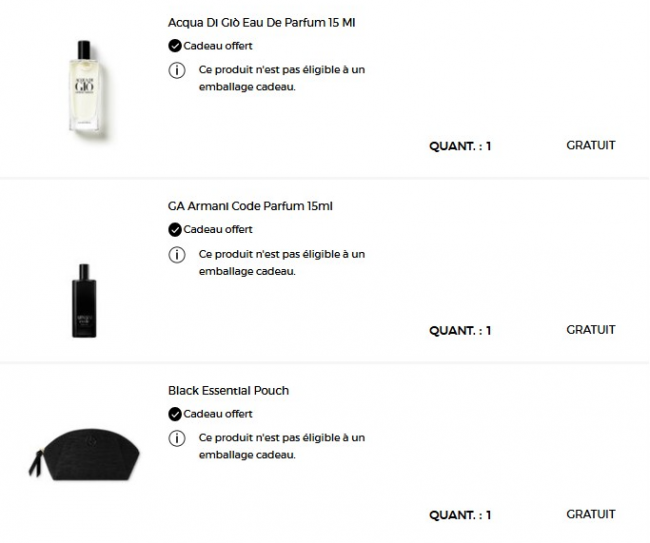Viewport: 650px width, 543px height.
Task: Click gift wrap notice under Black Essential Pouch
Action: [x=281, y=446]
